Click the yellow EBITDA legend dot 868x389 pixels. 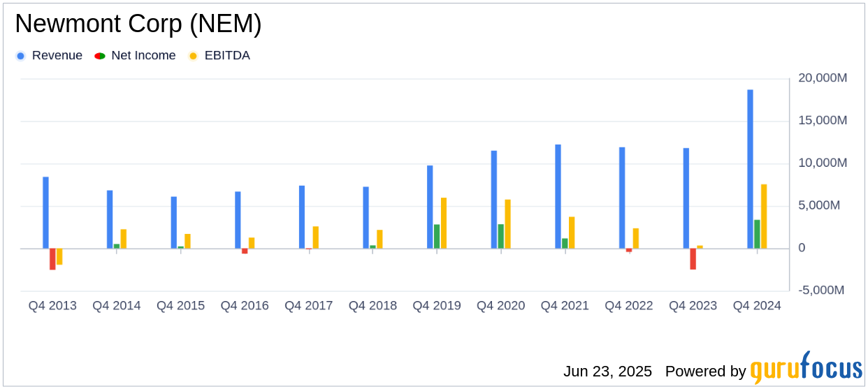click(194, 56)
